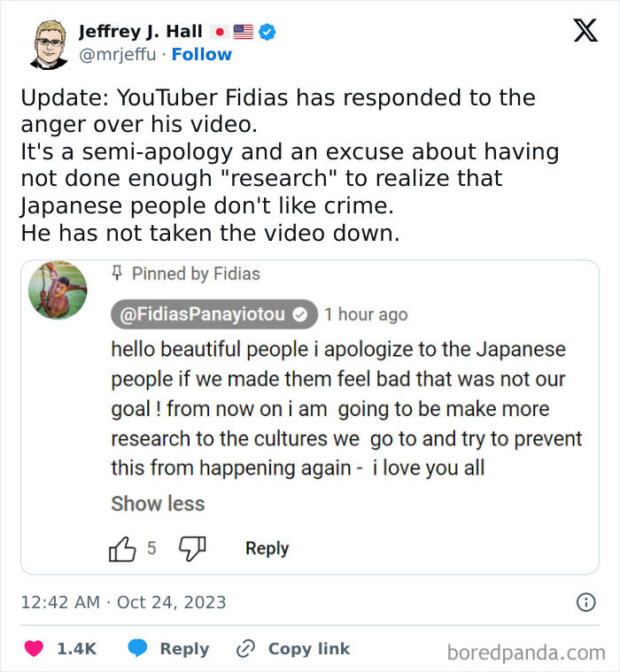This screenshot has height=672, width=620.
Task: Dislike the comment with thumbs down
Action: tap(191, 549)
